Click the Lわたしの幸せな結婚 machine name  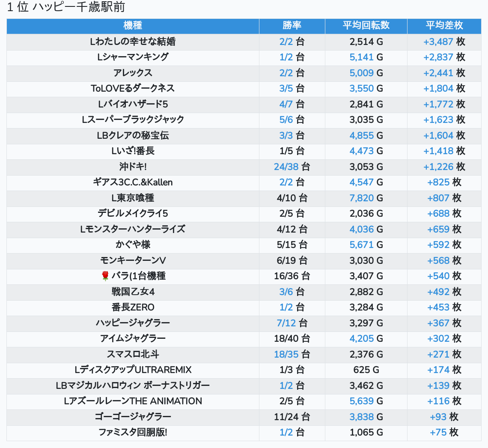[x=133, y=42]
